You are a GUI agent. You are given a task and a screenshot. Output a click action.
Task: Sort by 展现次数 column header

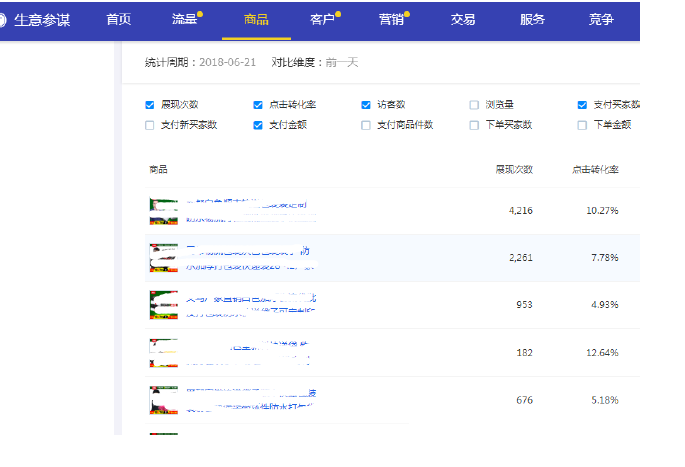click(513, 170)
